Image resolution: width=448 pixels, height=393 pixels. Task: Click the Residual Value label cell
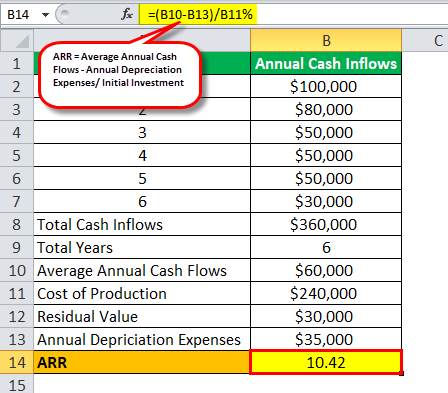[142, 317]
